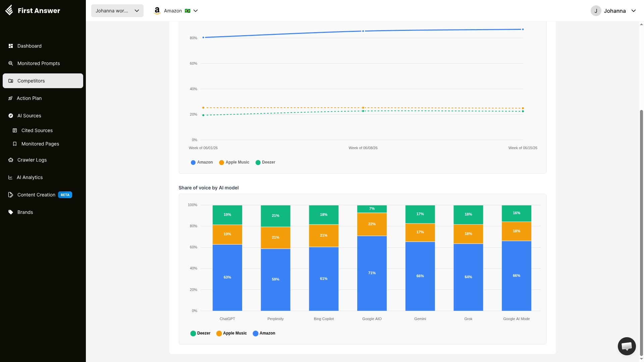Screen dimensions: 644x362
Task: Open the Johanna workspace dropdown
Action: [x=117, y=11]
